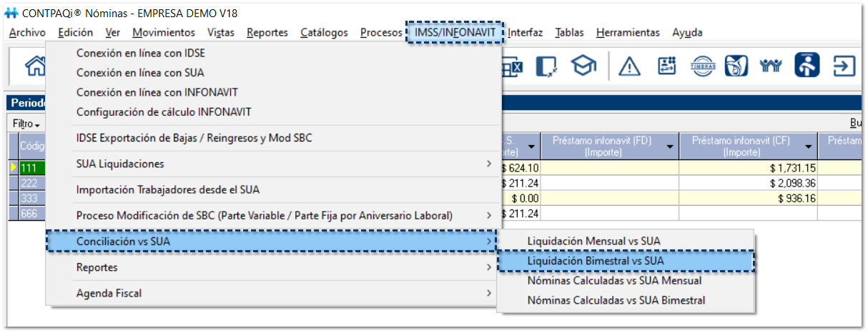Click the IMSS/INFONAVIT menu
868x333 pixels.
point(456,32)
